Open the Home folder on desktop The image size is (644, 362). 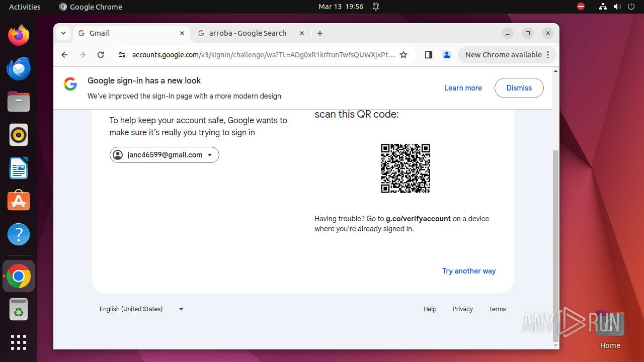610,330
